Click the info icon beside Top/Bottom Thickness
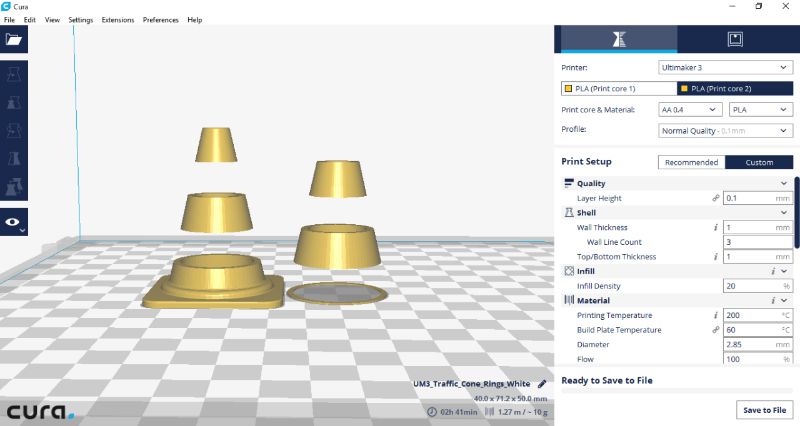Viewport: 800px width, 426px height. [716, 257]
